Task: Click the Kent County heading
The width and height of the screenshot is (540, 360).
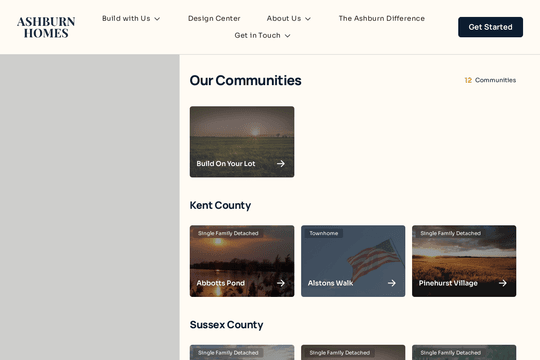Action: click(220, 205)
